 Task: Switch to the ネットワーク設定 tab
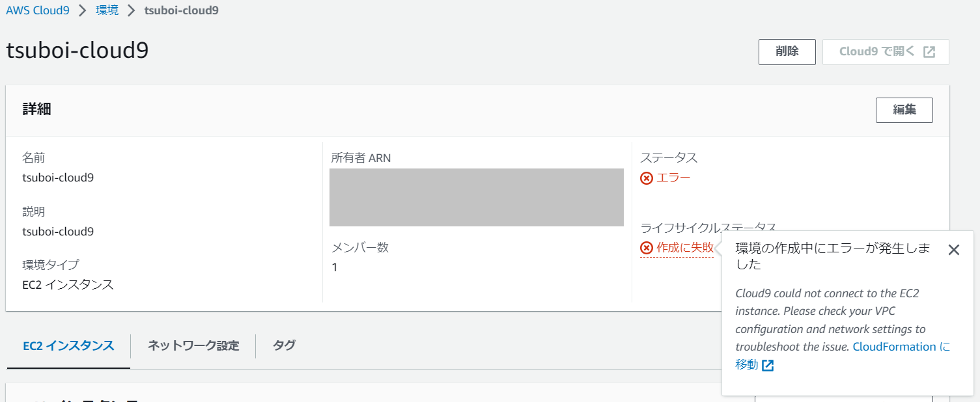click(193, 346)
